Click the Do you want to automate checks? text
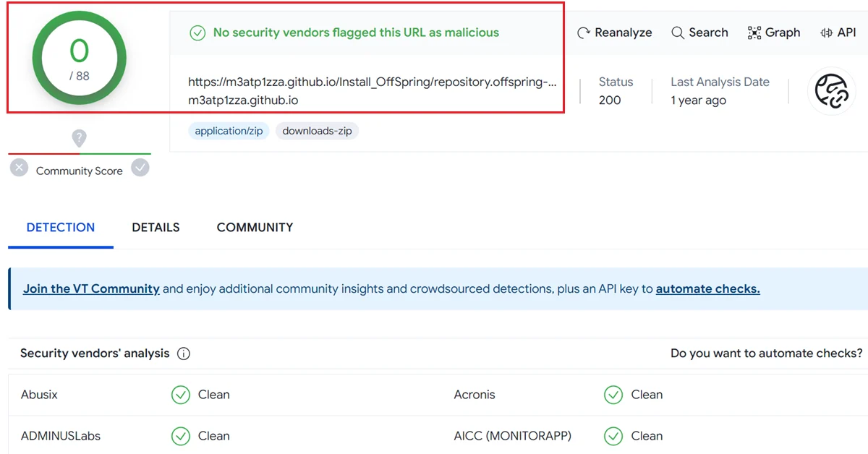 (x=767, y=354)
